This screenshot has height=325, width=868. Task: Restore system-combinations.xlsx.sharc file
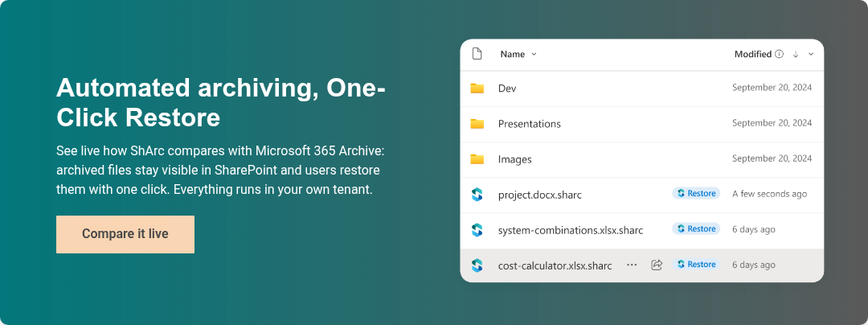pos(696,228)
